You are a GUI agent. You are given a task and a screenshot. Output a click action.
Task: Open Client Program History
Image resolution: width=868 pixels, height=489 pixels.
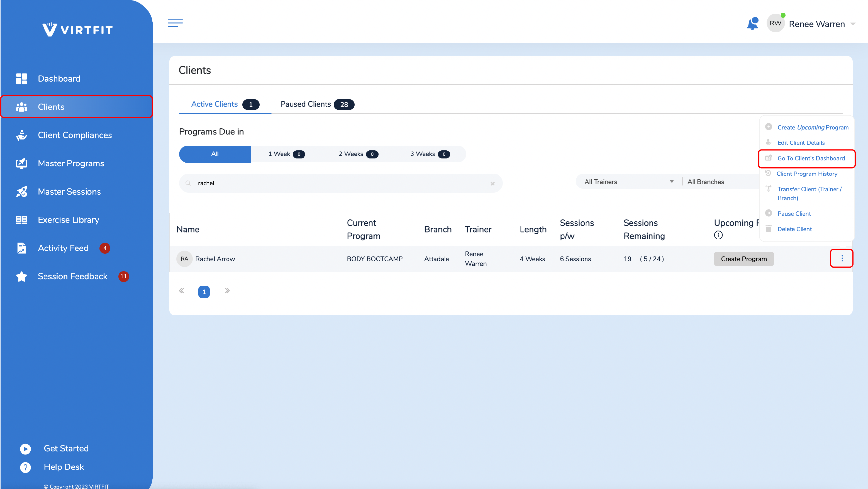[807, 174]
